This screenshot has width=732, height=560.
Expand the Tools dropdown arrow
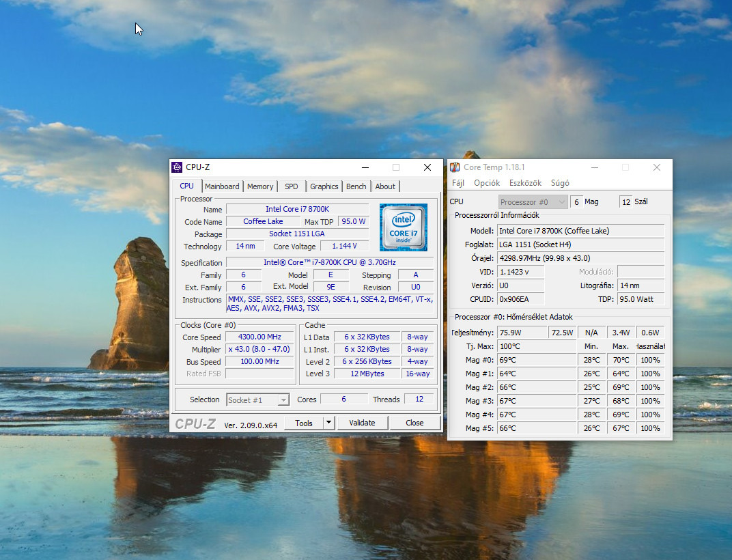click(x=328, y=423)
